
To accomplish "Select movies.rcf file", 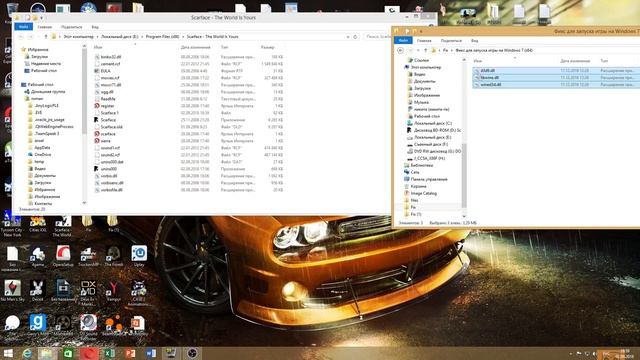I will click(107, 78).
